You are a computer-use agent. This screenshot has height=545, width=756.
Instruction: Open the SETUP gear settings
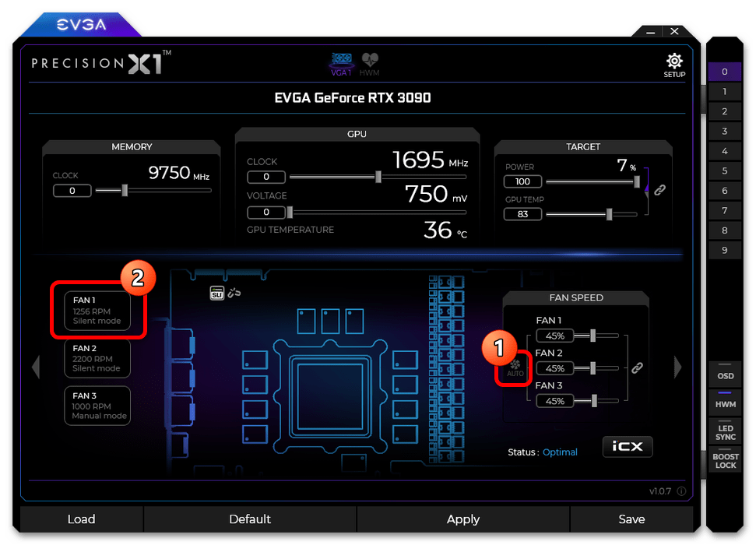[674, 65]
